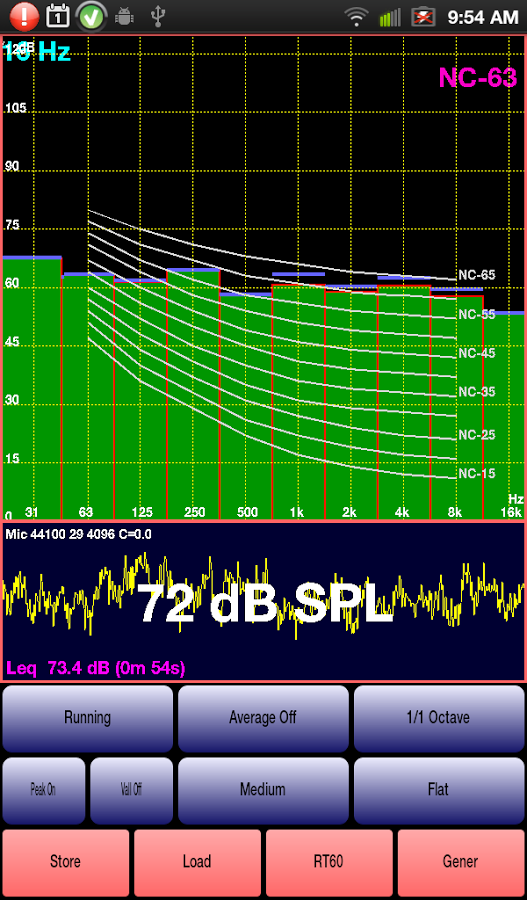Screen dimensions: 527x900
Task: Tap the battery status icon
Action: pos(423,17)
